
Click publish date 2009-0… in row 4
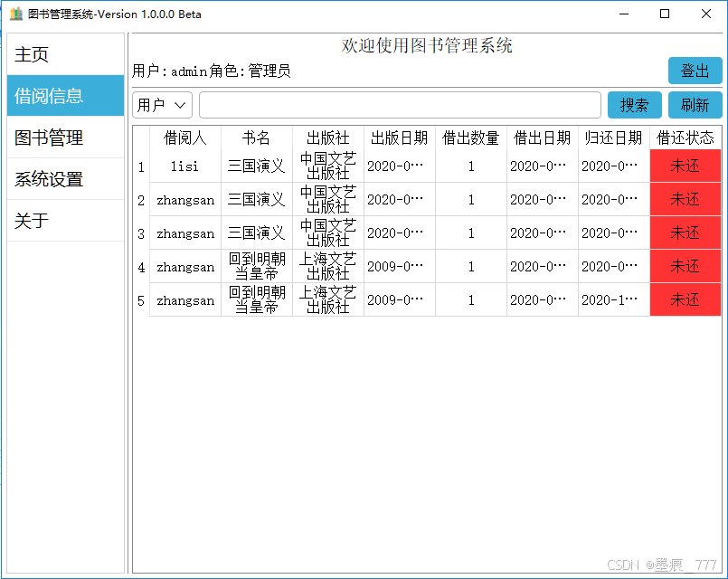pyautogui.click(x=400, y=267)
